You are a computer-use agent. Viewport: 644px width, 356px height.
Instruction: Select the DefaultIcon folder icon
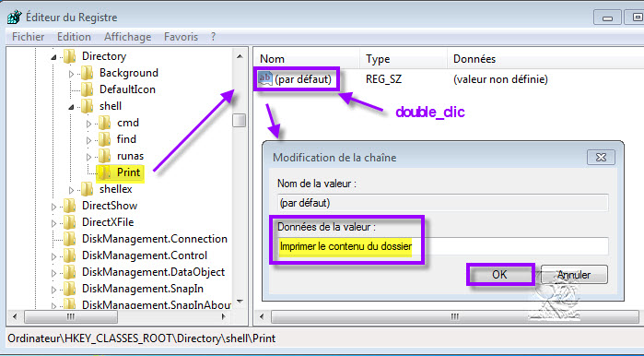click(87, 89)
